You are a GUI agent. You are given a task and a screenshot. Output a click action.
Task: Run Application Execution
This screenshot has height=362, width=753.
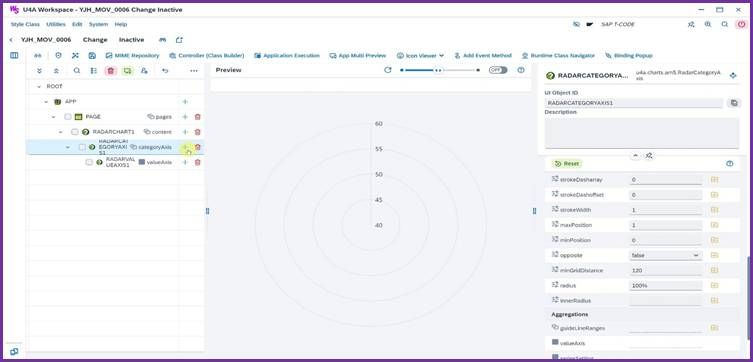click(x=287, y=56)
